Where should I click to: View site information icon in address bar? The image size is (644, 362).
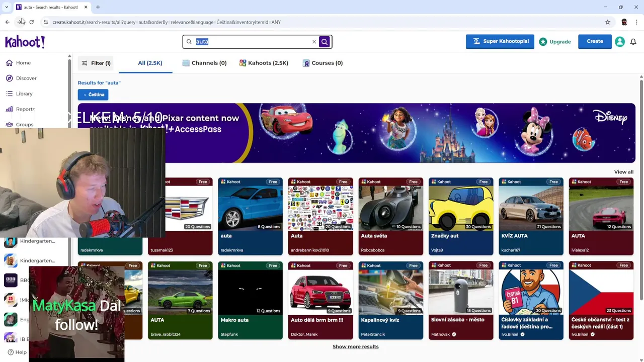[x=46, y=22]
